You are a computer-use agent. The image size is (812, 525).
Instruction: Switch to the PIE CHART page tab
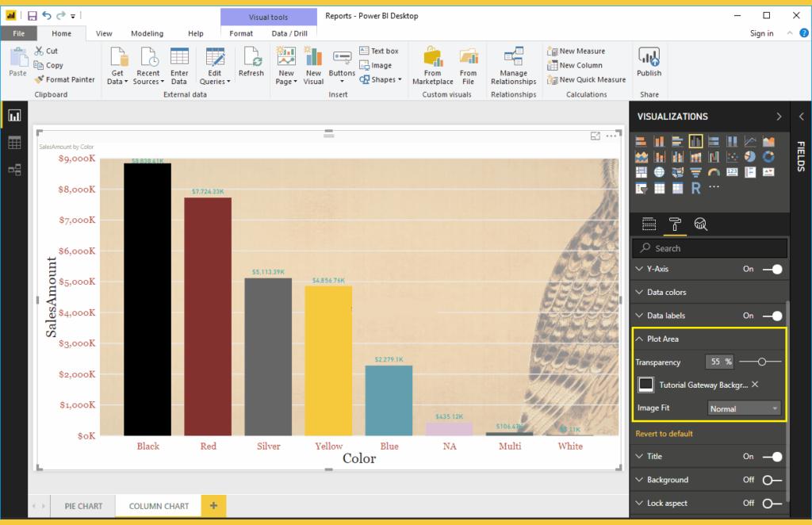pyautogui.click(x=83, y=506)
